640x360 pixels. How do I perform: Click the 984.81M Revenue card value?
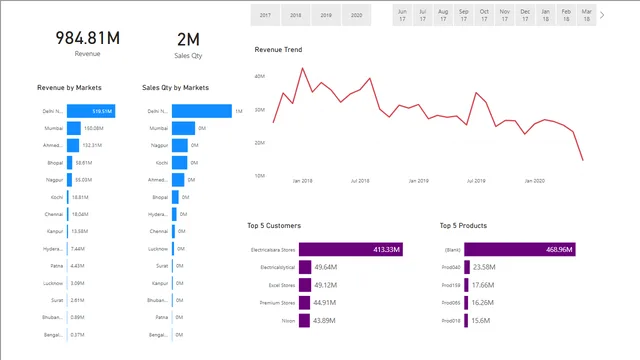pos(88,38)
